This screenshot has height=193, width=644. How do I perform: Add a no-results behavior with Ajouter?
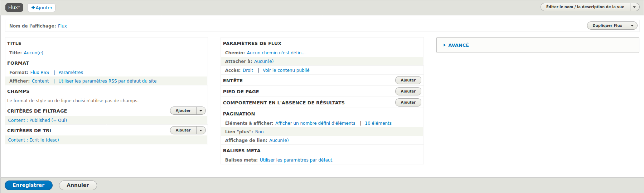coord(408,103)
